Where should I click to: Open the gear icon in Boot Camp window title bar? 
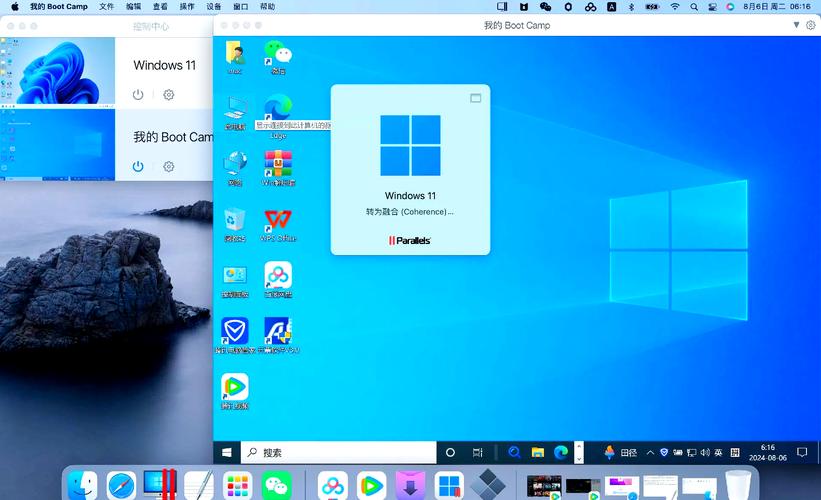(811, 25)
